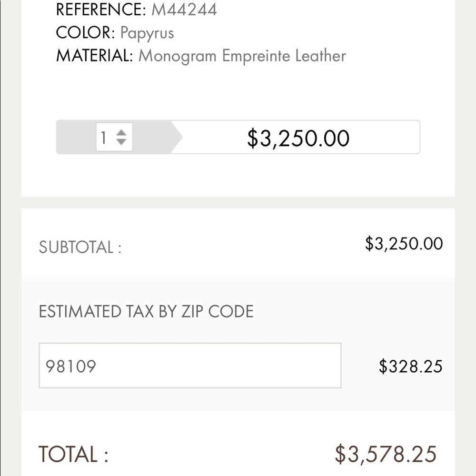
Task: Increase quantity with the stepper up arrow
Action: click(121, 133)
